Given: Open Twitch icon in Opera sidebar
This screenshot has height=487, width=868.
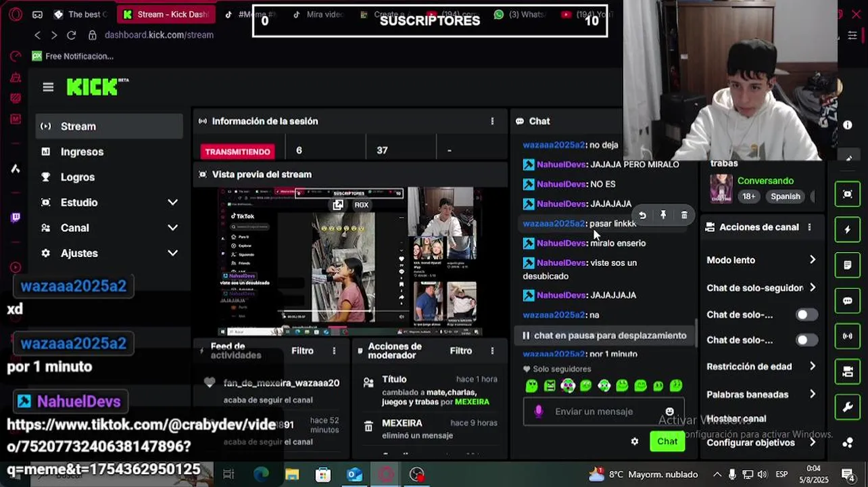Looking at the screenshot, I should [x=15, y=217].
